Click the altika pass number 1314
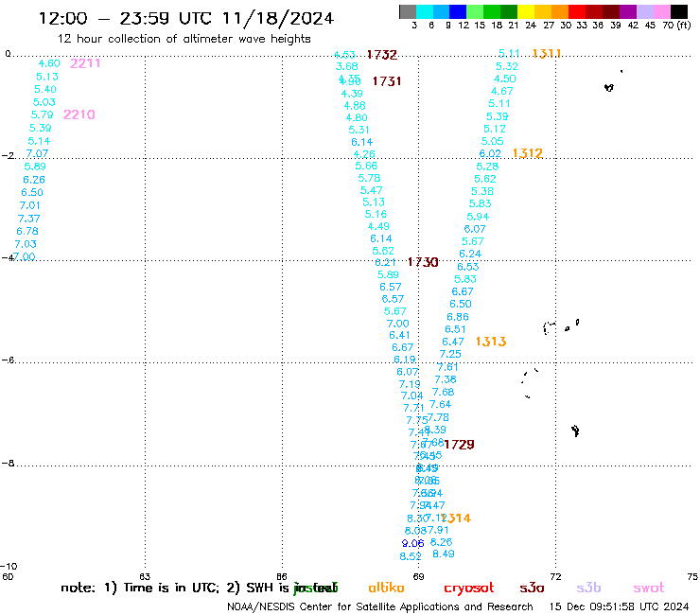 (456, 518)
